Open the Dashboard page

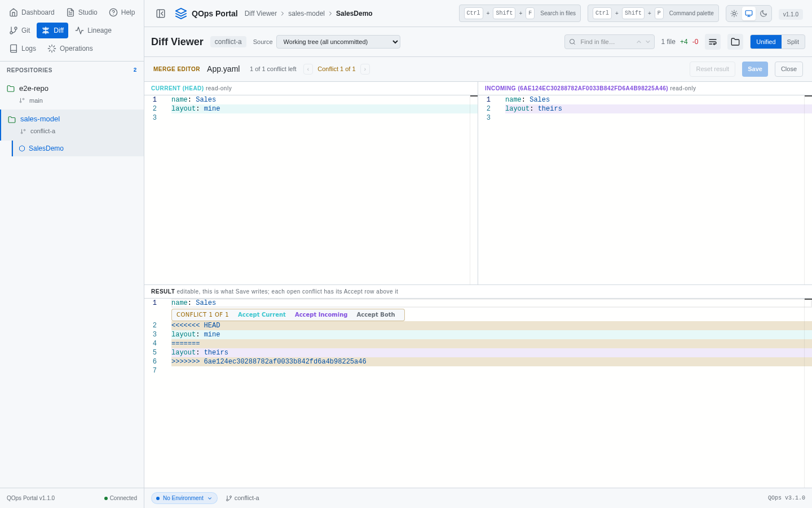click(32, 12)
